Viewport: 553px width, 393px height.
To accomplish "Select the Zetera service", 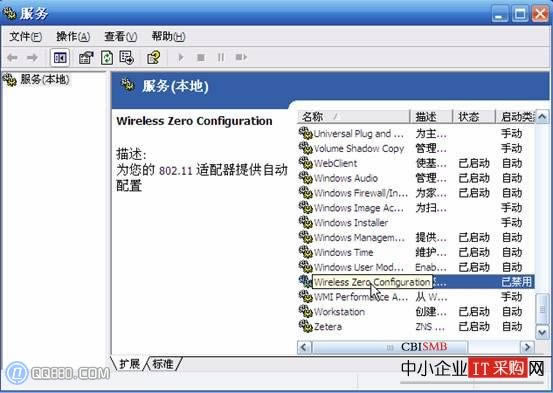I will click(x=416, y=326).
